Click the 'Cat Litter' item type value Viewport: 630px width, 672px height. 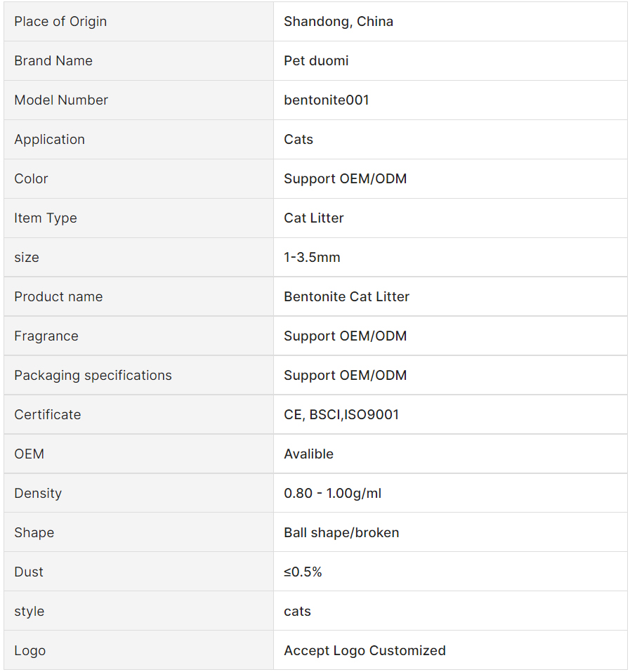[x=314, y=218]
